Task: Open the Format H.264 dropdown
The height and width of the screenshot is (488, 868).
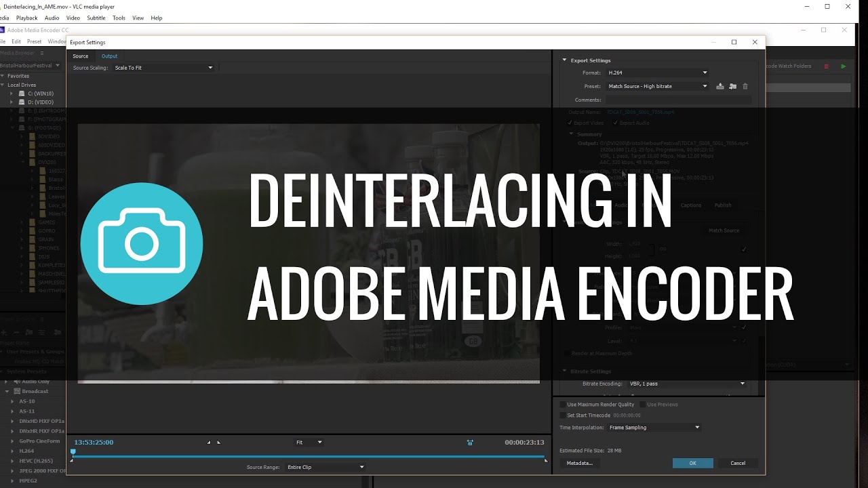Action: pos(657,73)
